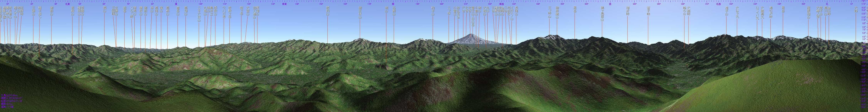Select the 滝子山 mountain label
868x112 pixels.
coord(726,11)
